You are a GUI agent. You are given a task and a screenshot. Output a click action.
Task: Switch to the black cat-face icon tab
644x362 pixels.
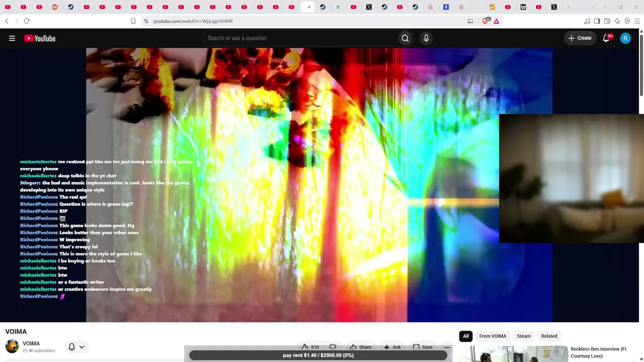point(523,7)
